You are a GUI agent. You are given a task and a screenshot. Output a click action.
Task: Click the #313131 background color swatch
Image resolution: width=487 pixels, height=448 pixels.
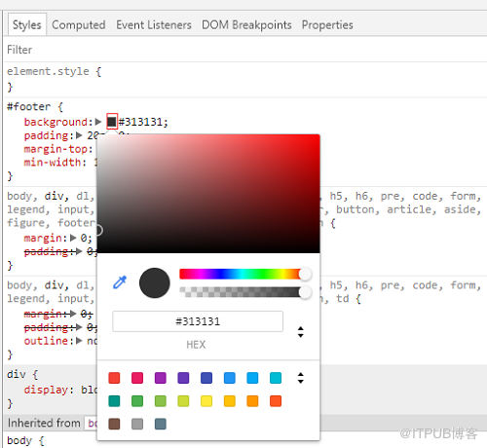point(112,122)
